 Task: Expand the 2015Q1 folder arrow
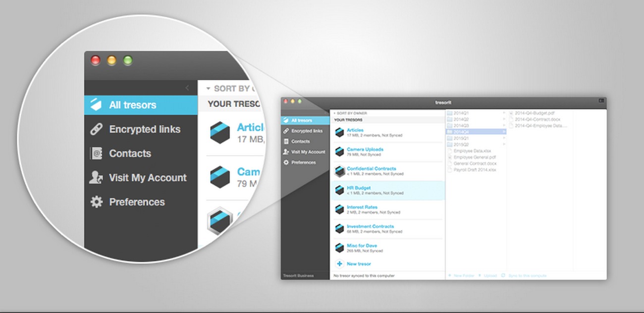point(504,138)
